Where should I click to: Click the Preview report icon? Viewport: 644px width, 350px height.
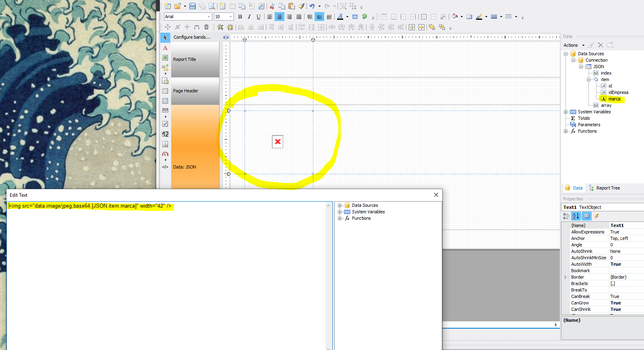click(x=212, y=6)
